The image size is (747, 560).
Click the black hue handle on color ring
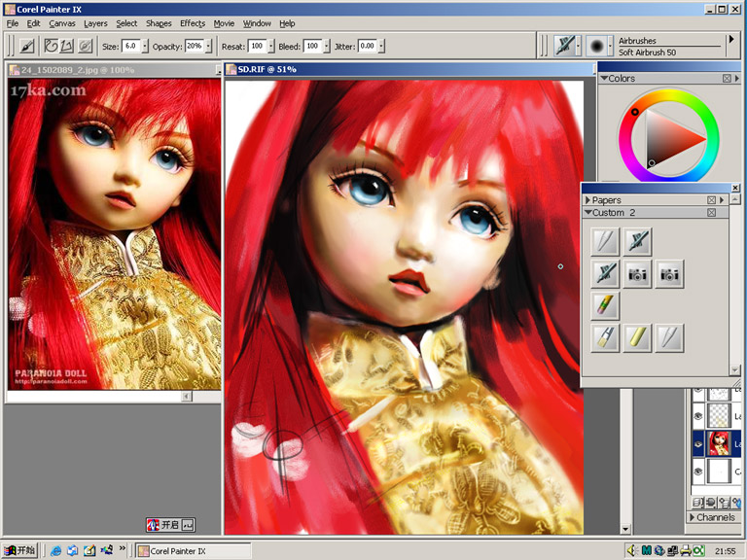click(634, 112)
